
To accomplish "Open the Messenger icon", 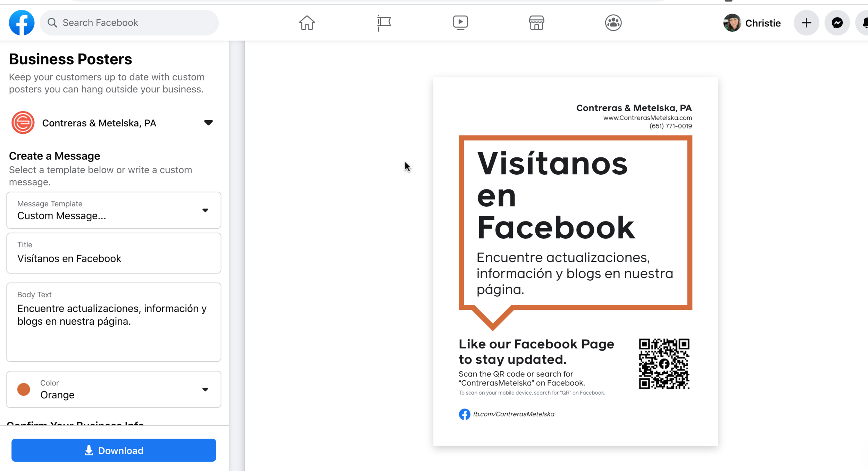I will pos(837,23).
